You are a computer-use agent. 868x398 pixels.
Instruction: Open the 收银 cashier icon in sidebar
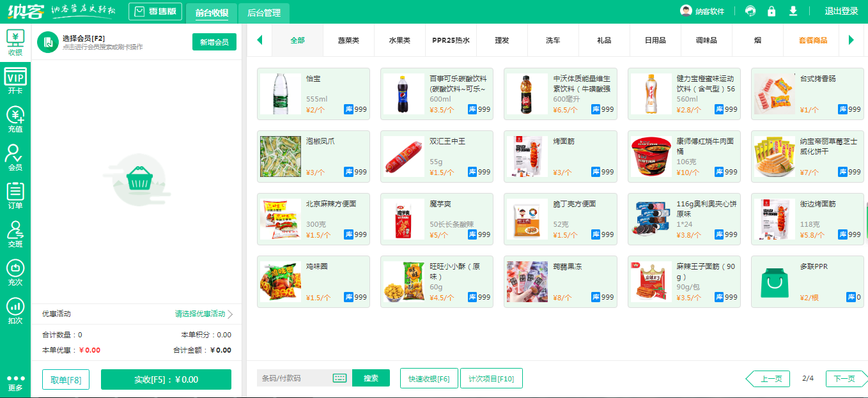tap(15, 43)
